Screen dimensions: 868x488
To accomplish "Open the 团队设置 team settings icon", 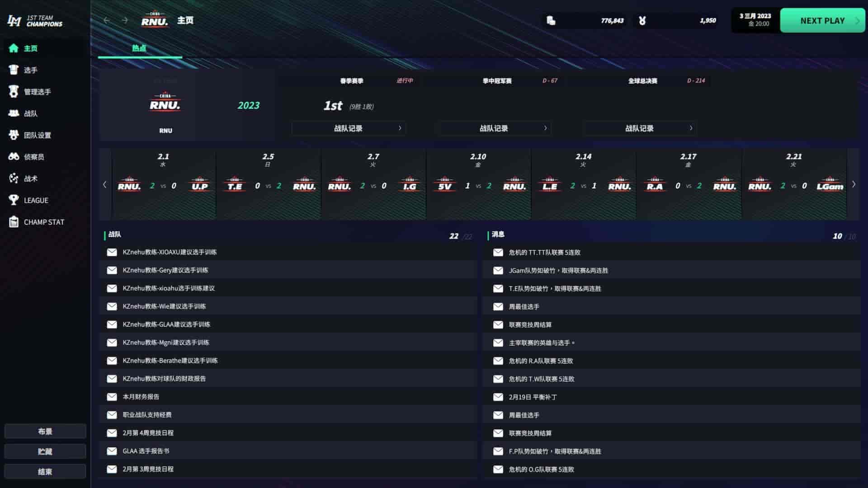I will pos(14,135).
